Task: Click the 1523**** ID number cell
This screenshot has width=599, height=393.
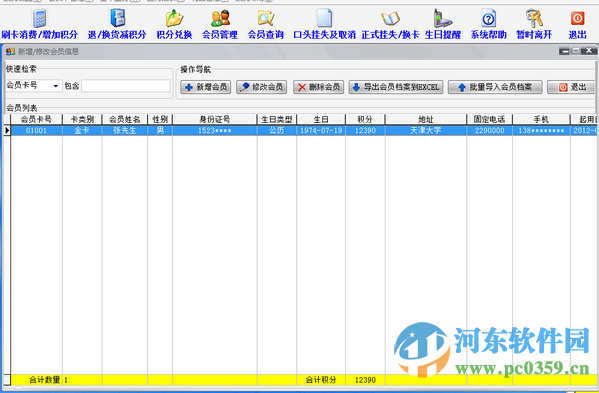Action: 215,131
